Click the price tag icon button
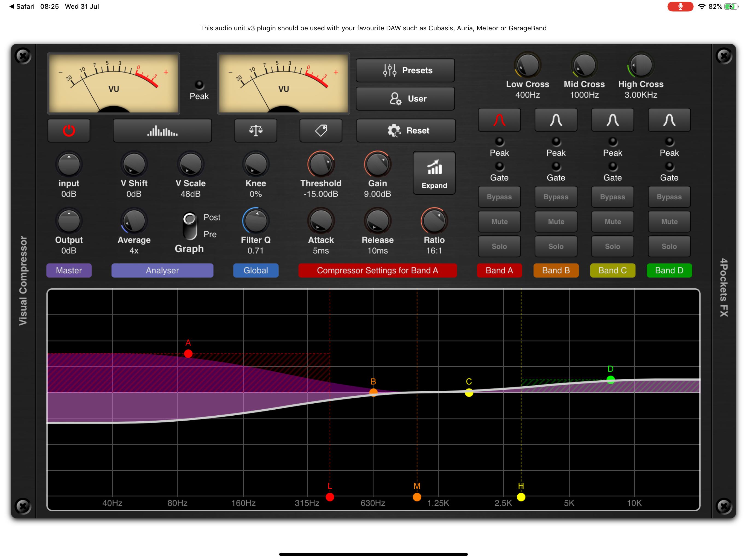747x560 pixels. point(320,131)
